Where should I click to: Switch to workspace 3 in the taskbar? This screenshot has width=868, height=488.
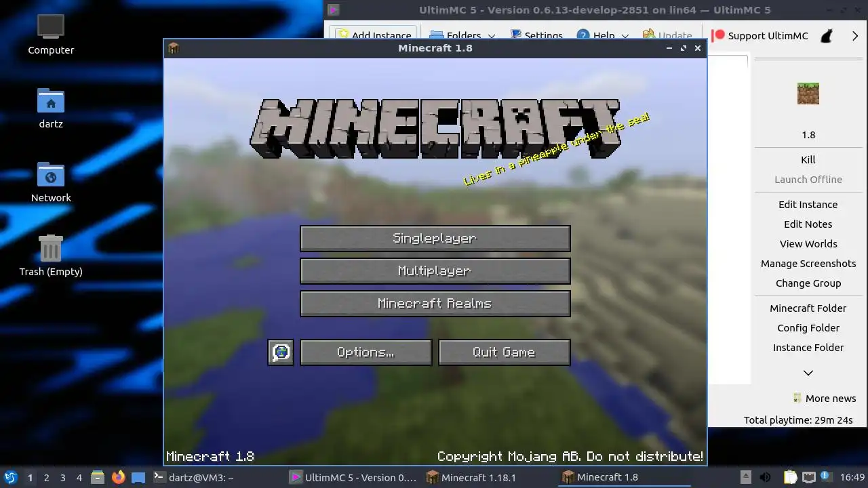(62, 477)
